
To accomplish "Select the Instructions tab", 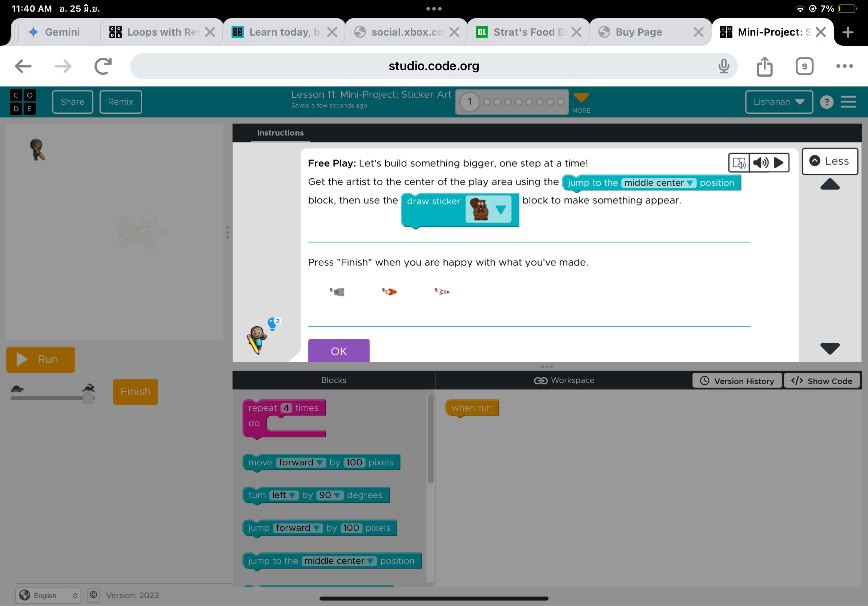I will coord(280,133).
